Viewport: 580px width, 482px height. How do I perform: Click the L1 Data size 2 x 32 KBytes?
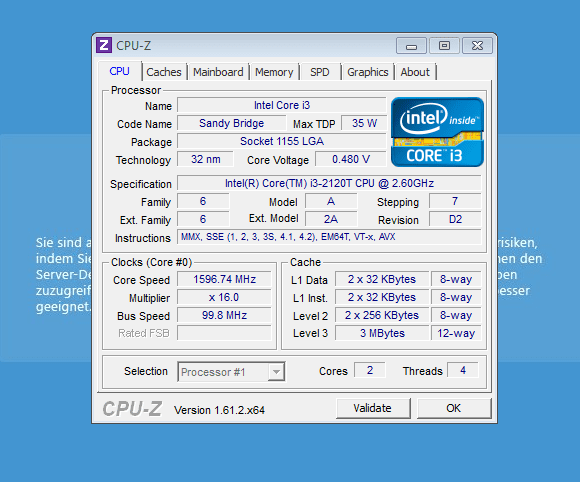382,279
